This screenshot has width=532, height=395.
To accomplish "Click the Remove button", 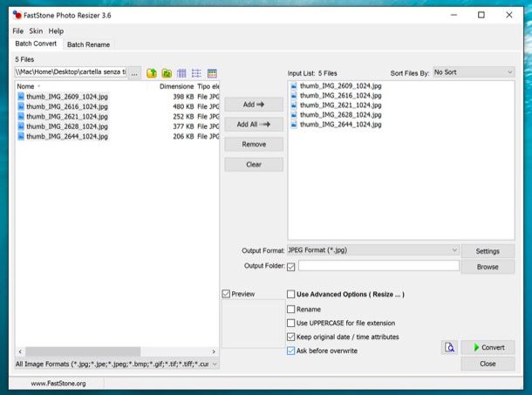I will [254, 144].
